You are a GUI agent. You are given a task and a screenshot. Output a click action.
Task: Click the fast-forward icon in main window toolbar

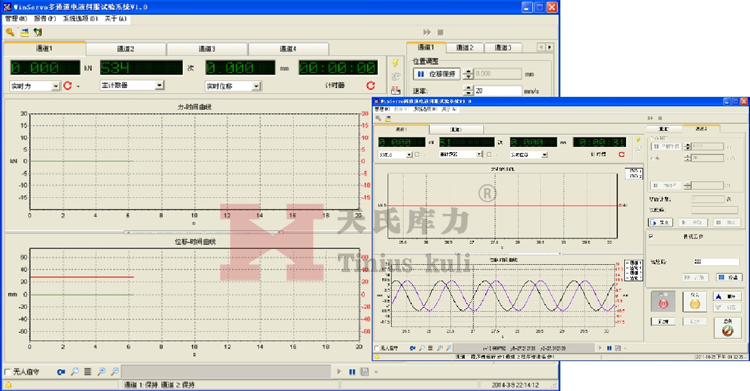(x=427, y=32)
